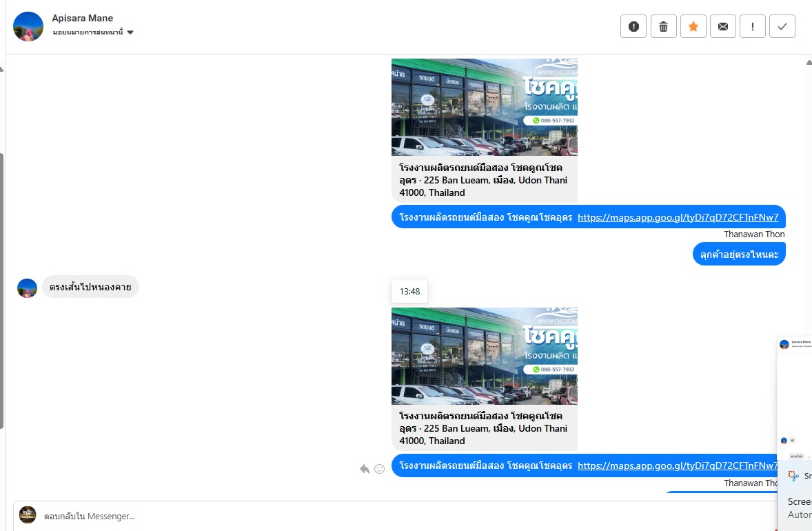Open Apisara Mane profile picture in header

point(28,26)
